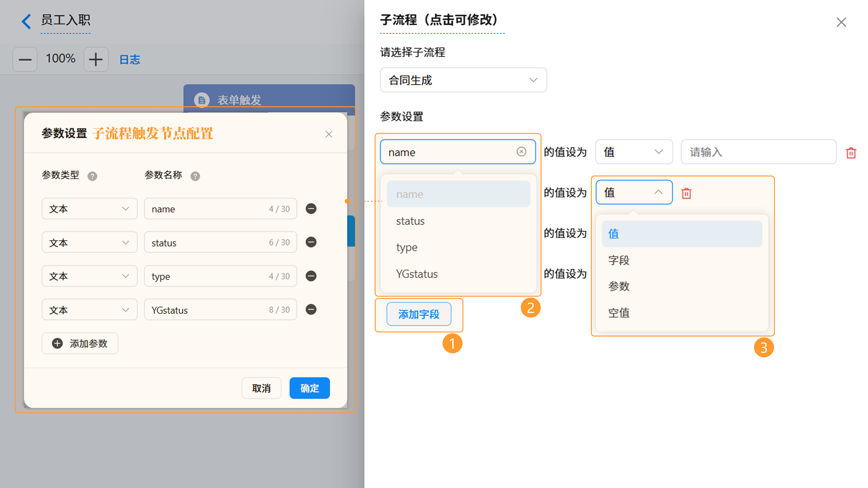This screenshot has width=868, height=488.
Task: Open the first row 值 type dropdown
Action: [x=634, y=152]
